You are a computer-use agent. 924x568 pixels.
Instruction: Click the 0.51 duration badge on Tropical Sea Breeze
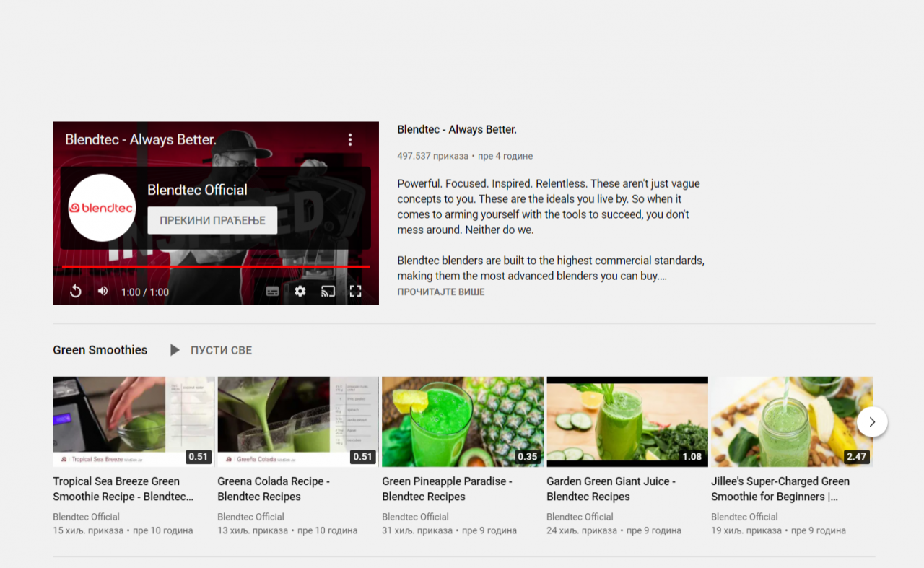pos(198,456)
